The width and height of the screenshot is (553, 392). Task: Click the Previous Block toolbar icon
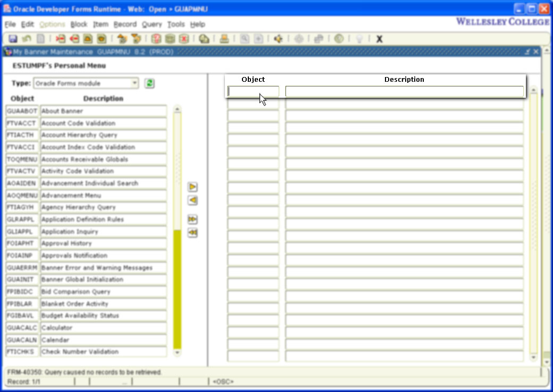(x=122, y=39)
